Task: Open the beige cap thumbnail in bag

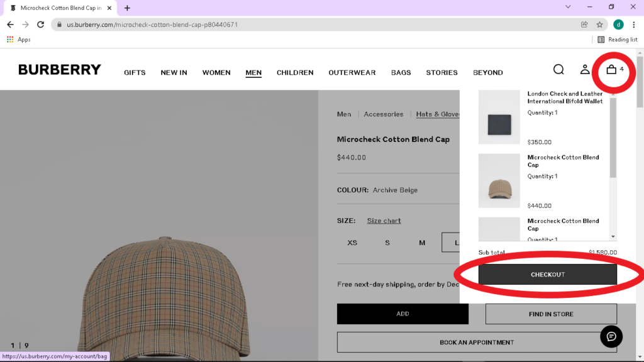Action: (499, 181)
